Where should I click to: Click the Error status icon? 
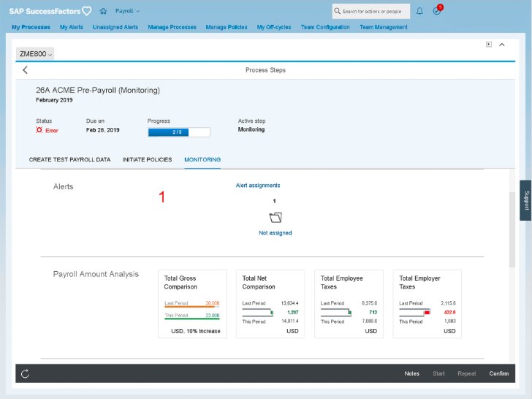coord(39,130)
